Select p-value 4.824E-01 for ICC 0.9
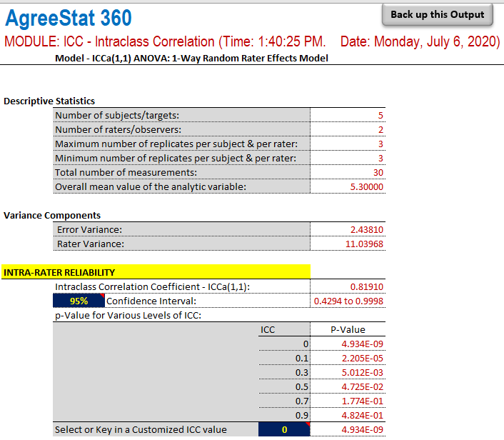This screenshot has width=504, height=440. tap(362, 416)
